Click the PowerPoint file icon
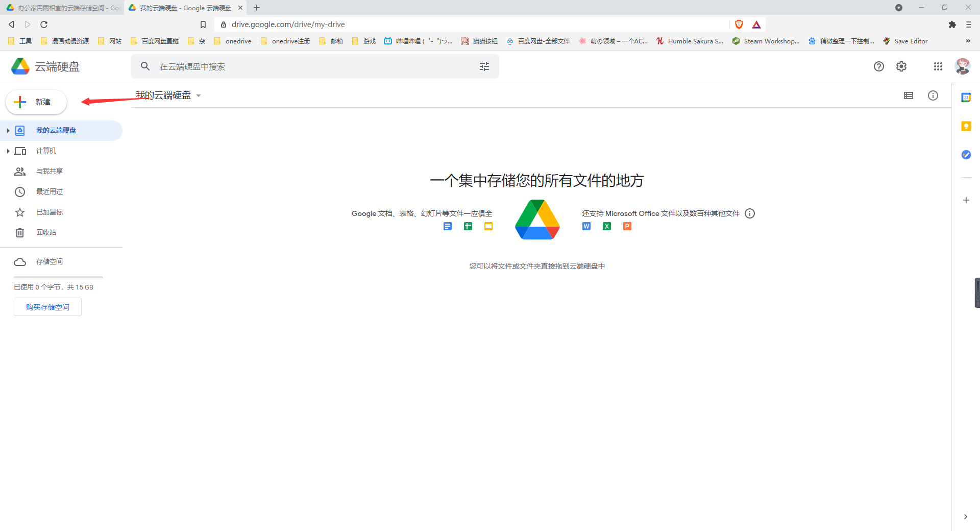Screen dimensions: 980x531 pyautogui.click(x=627, y=226)
